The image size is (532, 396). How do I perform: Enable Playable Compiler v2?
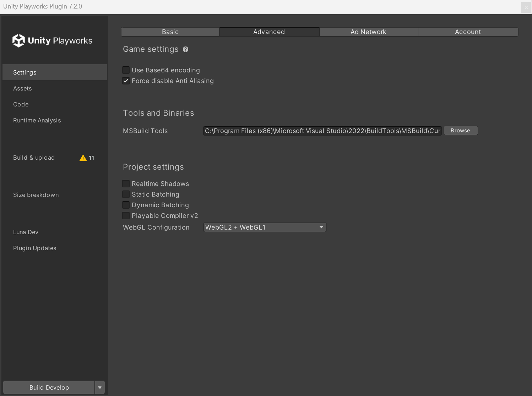coord(126,216)
